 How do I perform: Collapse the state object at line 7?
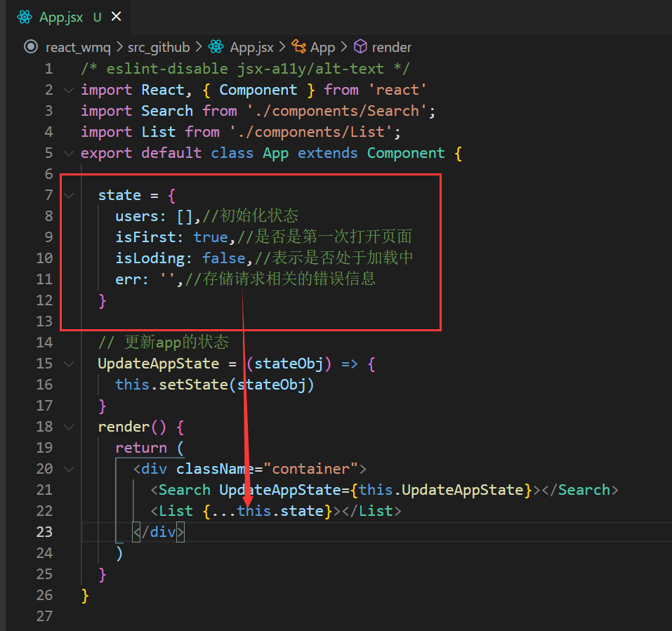68,195
